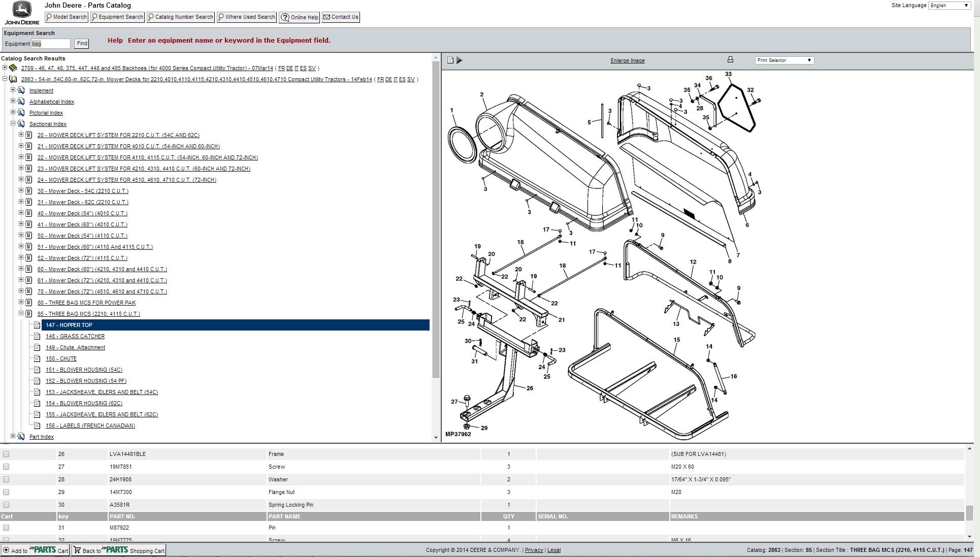Click the FR language link for catalog 2709
Screen dimensions: 980x557
[x=281, y=68]
